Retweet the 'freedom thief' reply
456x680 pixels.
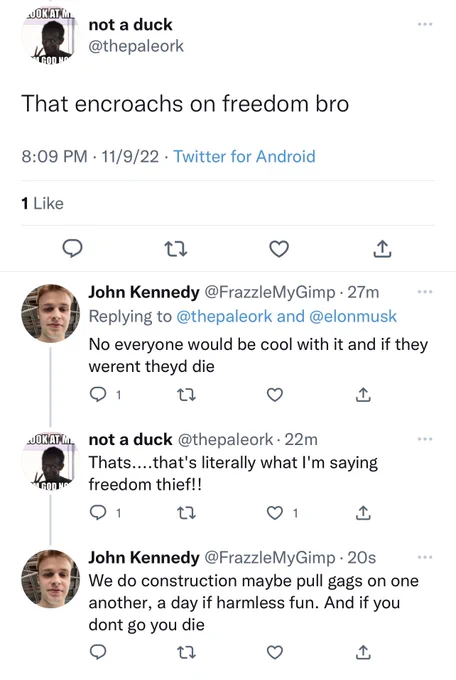pos(187,513)
